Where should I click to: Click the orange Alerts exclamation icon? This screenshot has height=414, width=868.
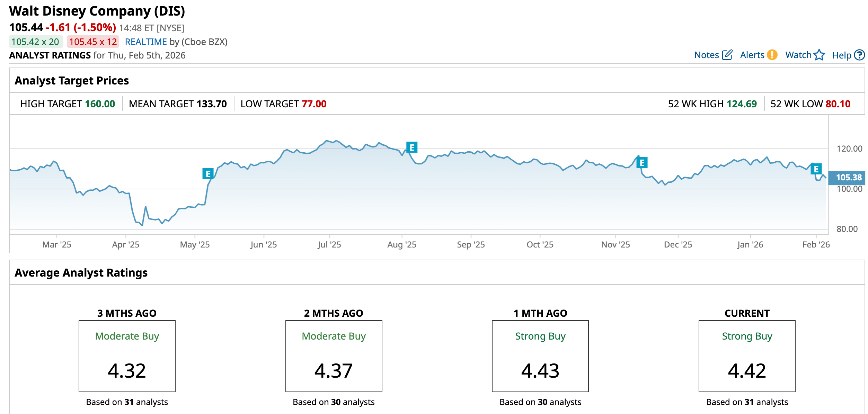pyautogui.click(x=772, y=55)
